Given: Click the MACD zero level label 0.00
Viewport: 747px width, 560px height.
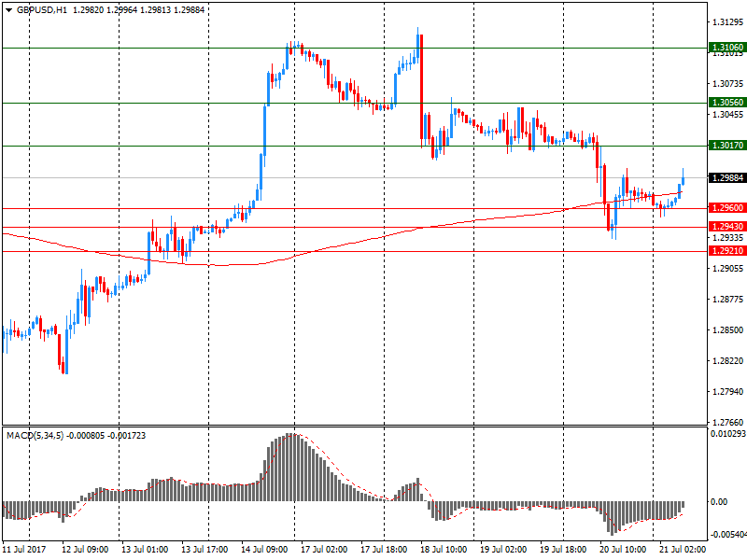Looking at the screenshot, I should pos(719,502).
